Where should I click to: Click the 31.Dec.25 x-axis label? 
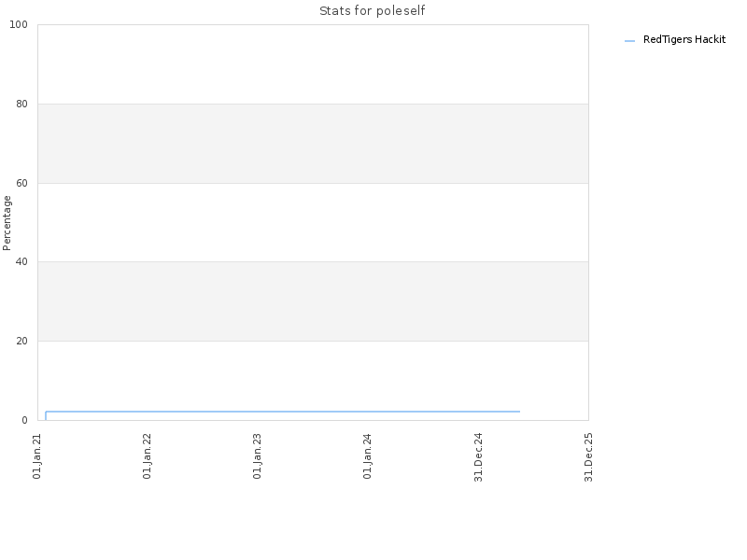[x=588, y=457]
